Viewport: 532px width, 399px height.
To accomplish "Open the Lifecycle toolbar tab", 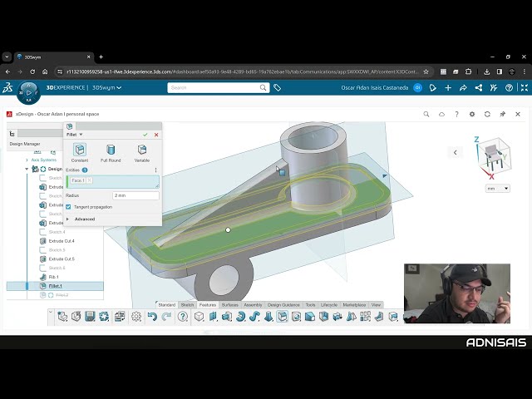I will [x=329, y=305].
